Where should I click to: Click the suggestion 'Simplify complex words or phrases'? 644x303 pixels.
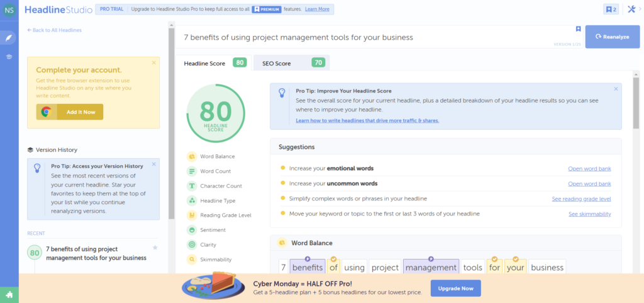(358, 198)
